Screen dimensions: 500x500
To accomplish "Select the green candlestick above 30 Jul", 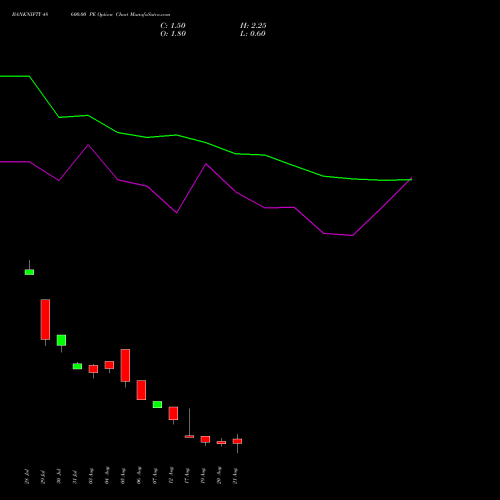I will coord(61,340).
